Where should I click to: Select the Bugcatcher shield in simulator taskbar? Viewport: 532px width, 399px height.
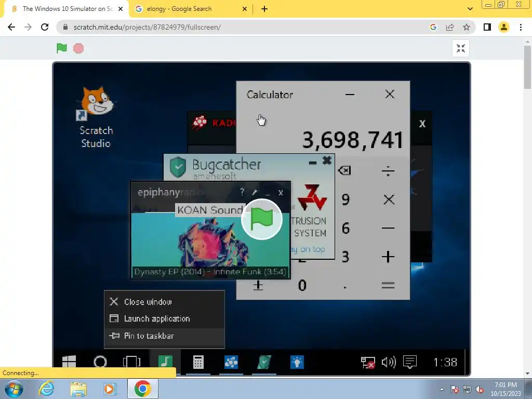(x=264, y=362)
